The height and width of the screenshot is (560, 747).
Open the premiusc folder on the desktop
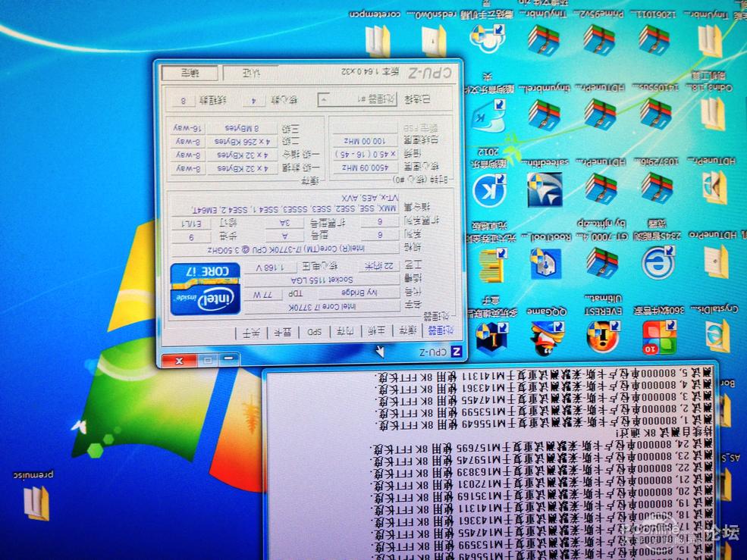coord(36,503)
